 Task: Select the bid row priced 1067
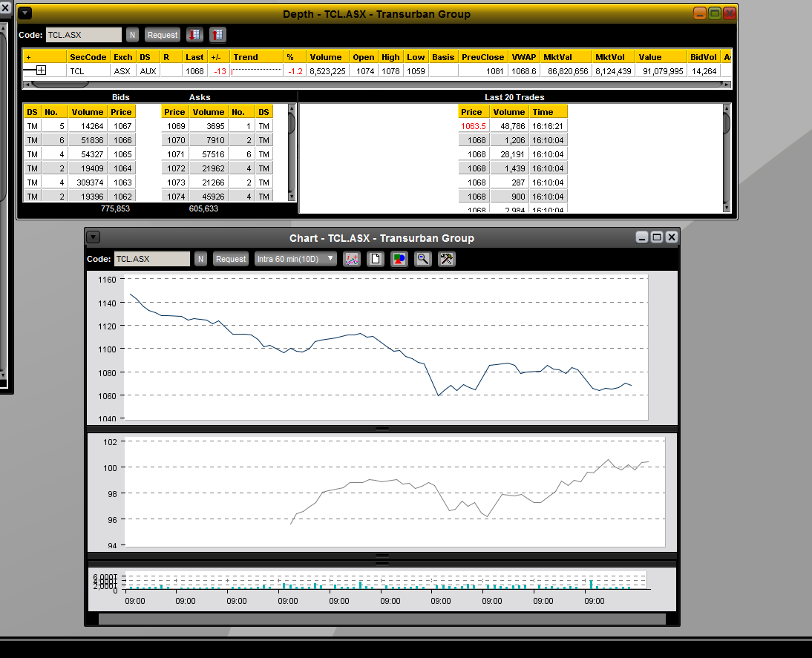click(x=79, y=126)
